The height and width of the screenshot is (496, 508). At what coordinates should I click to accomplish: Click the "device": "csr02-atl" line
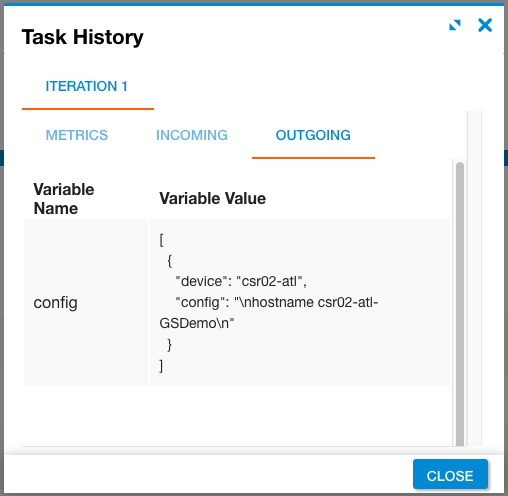[241, 281]
